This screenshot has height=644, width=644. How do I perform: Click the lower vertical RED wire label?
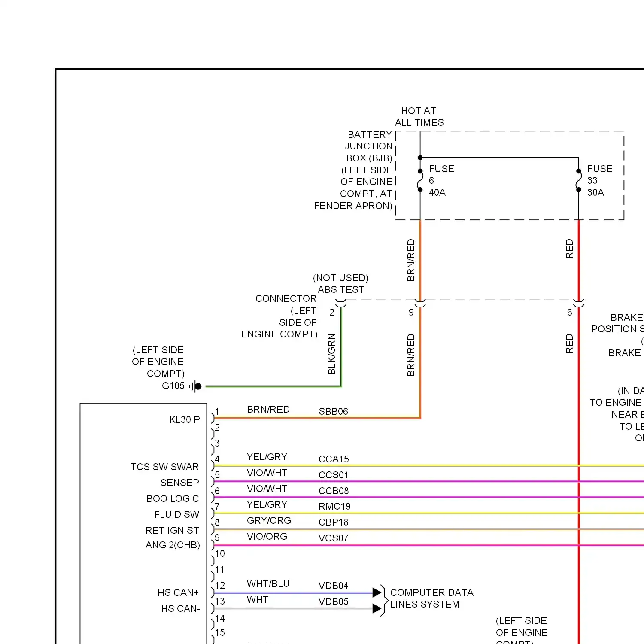coord(569,343)
